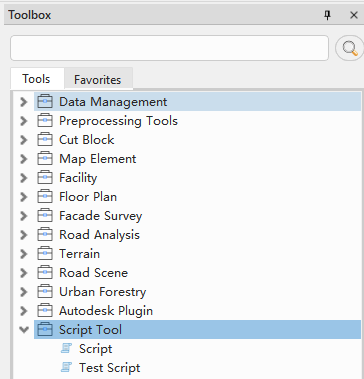Select the Map Element label

pyautogui.click(x=98, y=159)
